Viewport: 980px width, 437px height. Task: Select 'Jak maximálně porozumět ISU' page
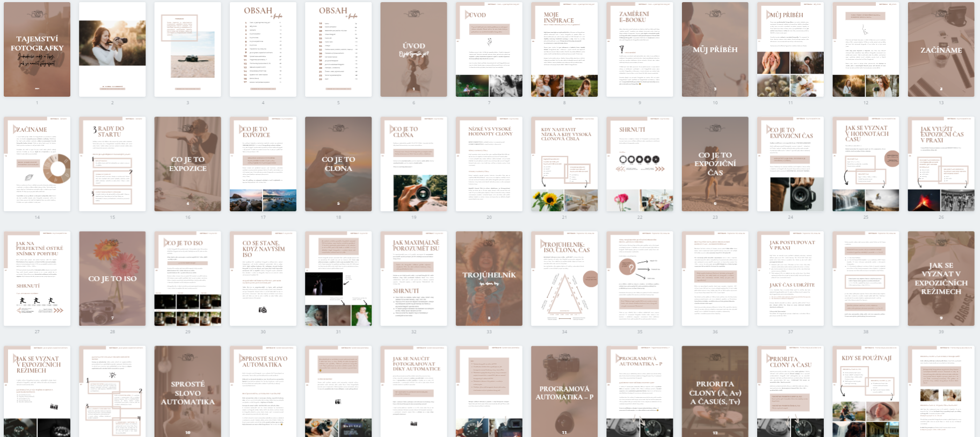click(414, 278)
